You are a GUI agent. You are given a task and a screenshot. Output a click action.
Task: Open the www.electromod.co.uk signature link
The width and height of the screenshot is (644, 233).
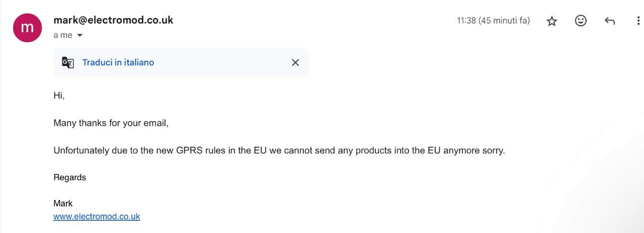click(x=97, y=216)
